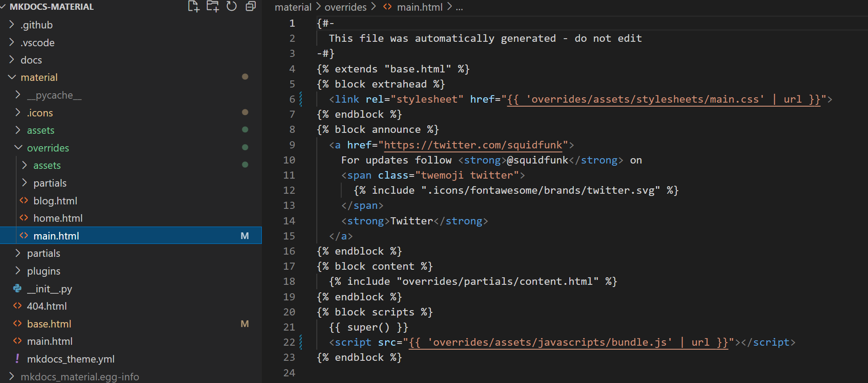The width and height of the screenshot is (868, 383).
Task: Open the twitter.com/squidfunk link on line 9
Action: 473,145
